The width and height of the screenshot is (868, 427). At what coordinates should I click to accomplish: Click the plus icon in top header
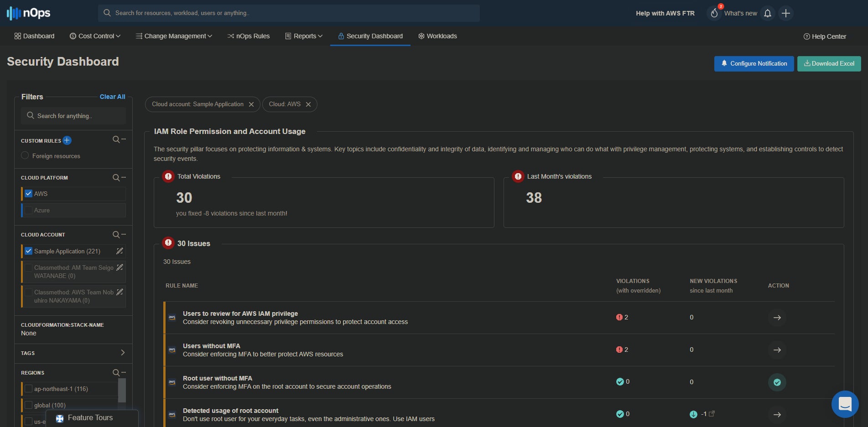tap(785, 13)
